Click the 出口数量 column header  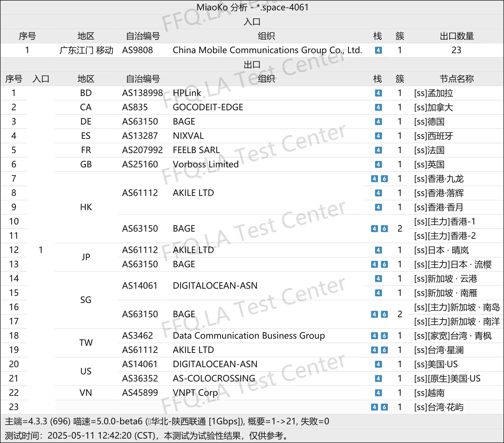click(457, 36)
